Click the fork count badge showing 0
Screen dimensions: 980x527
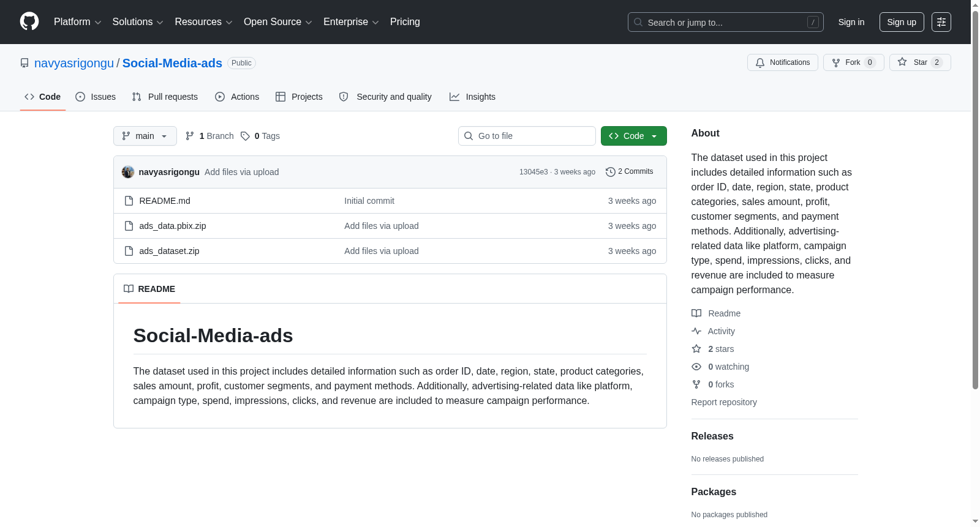coord(870,62)
